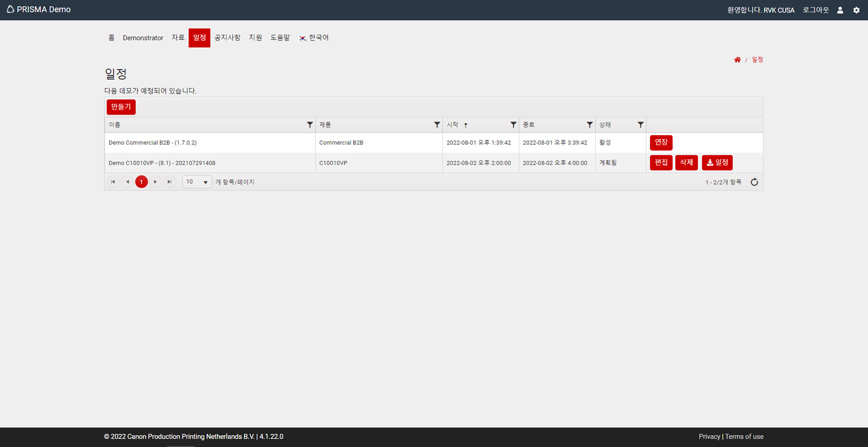Open the 지원 menu item
This screenshot has height=447, width=868.
click(x=255, y=38)
